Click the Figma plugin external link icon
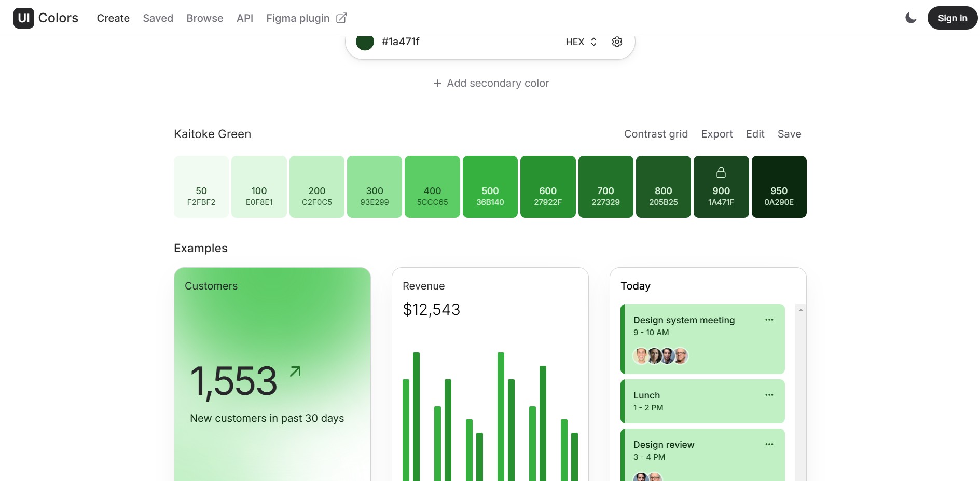Image resolution: width=980 pixels, height=481 pixels. [341, 18]
